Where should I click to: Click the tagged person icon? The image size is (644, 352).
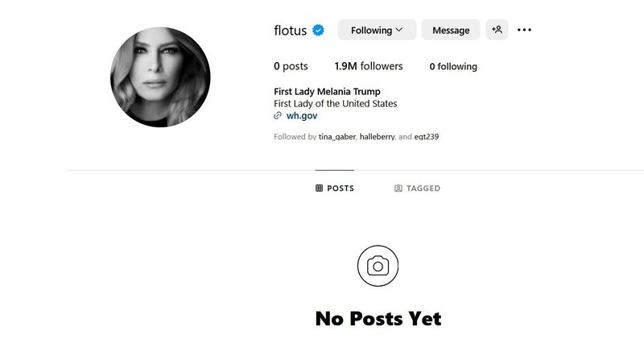tap(398, 188)
